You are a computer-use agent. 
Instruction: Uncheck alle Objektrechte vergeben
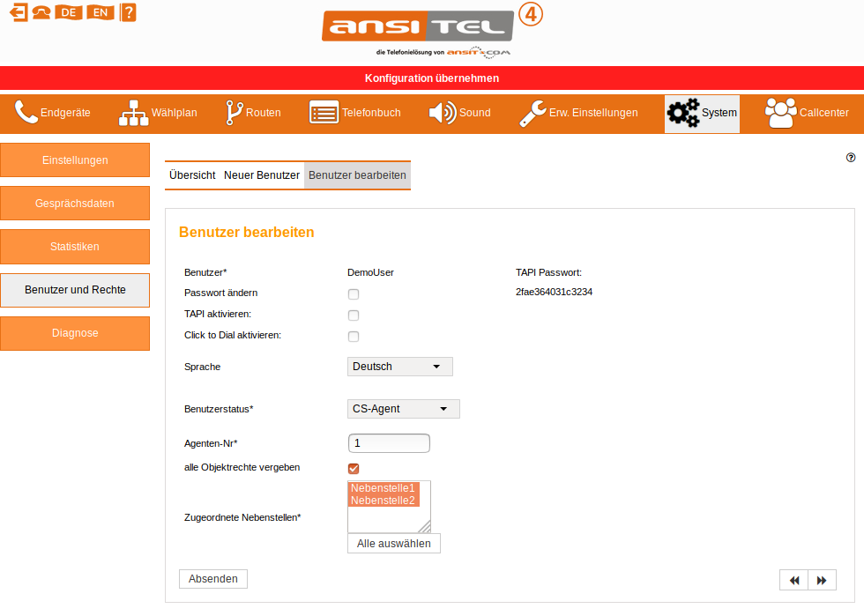tap(354, 468)
